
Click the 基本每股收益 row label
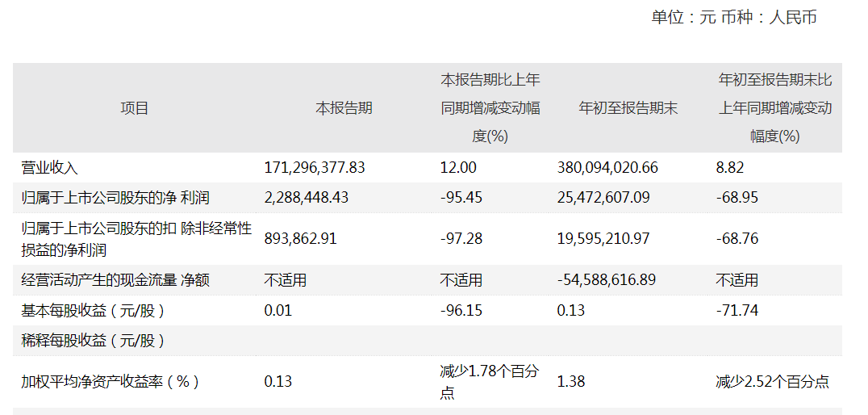[93, 311]
